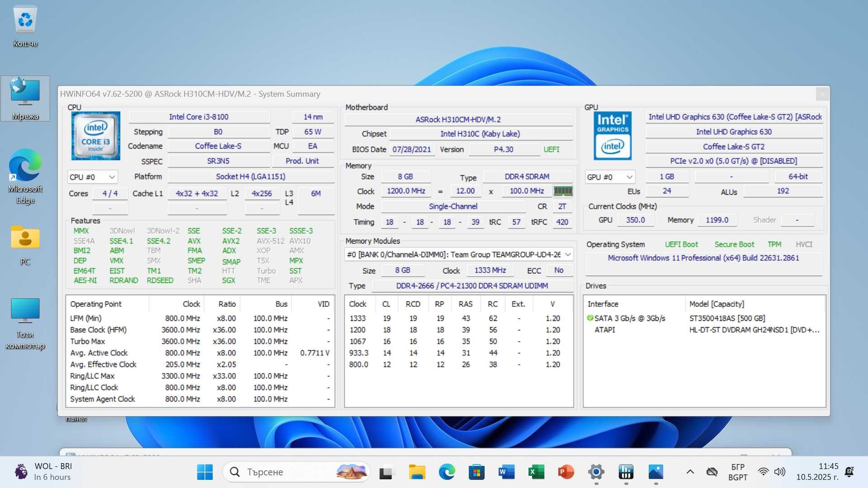This screenshot has height=488, width=868.
Task: Click the Ring/LLC Max row
Action: (200, 376)
